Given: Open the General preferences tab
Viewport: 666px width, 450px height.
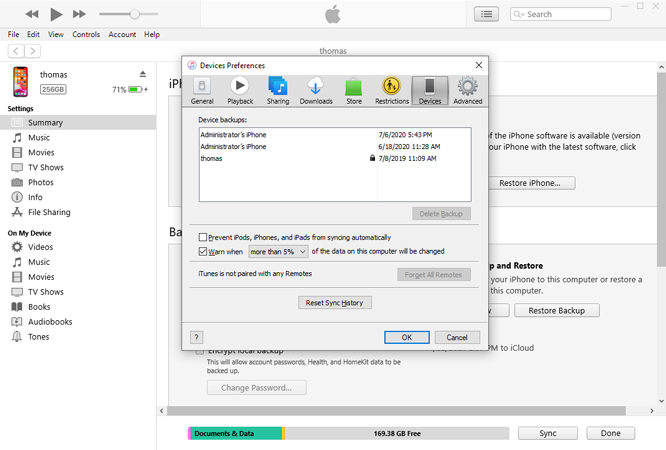Looking at the screenshot, I should click(x=202, y=91).
